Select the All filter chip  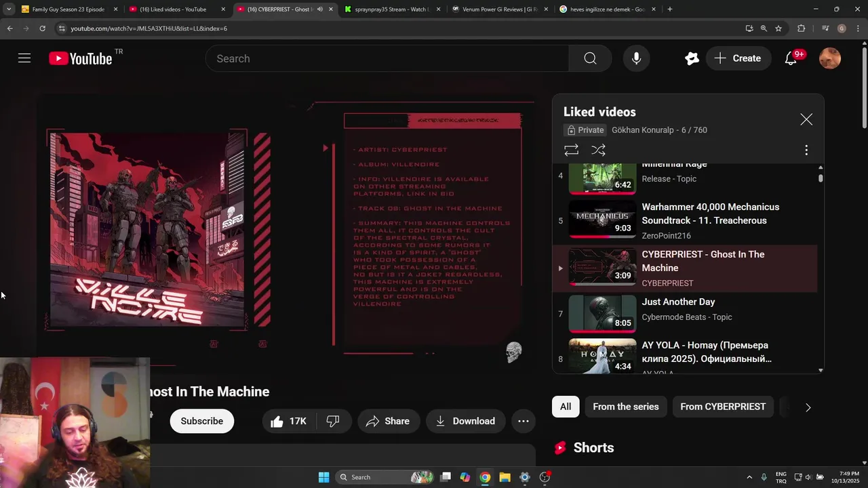coord(566,407)
